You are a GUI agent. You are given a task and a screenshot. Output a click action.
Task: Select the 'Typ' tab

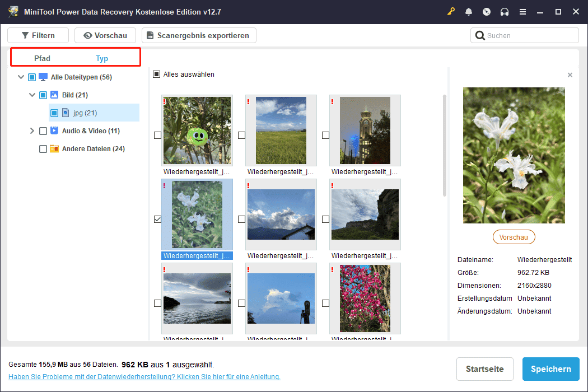pos(102,58)
